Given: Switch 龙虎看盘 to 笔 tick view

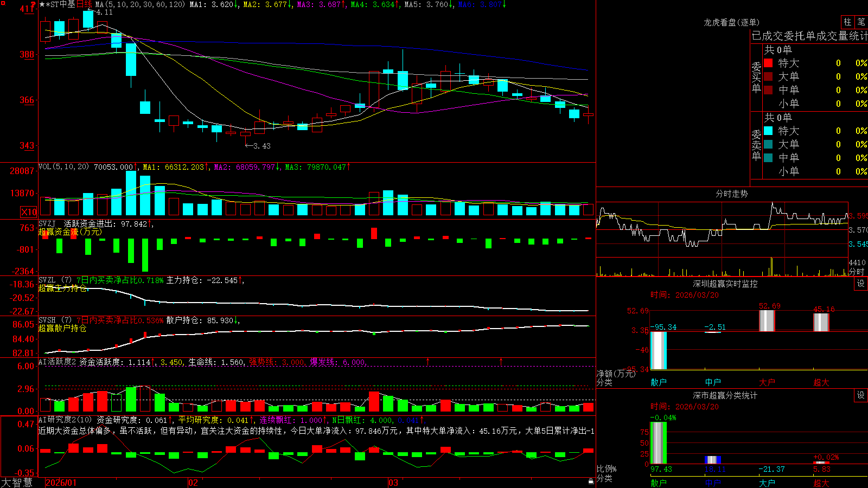Looking at the screenshot, I should tap(861, 22).
